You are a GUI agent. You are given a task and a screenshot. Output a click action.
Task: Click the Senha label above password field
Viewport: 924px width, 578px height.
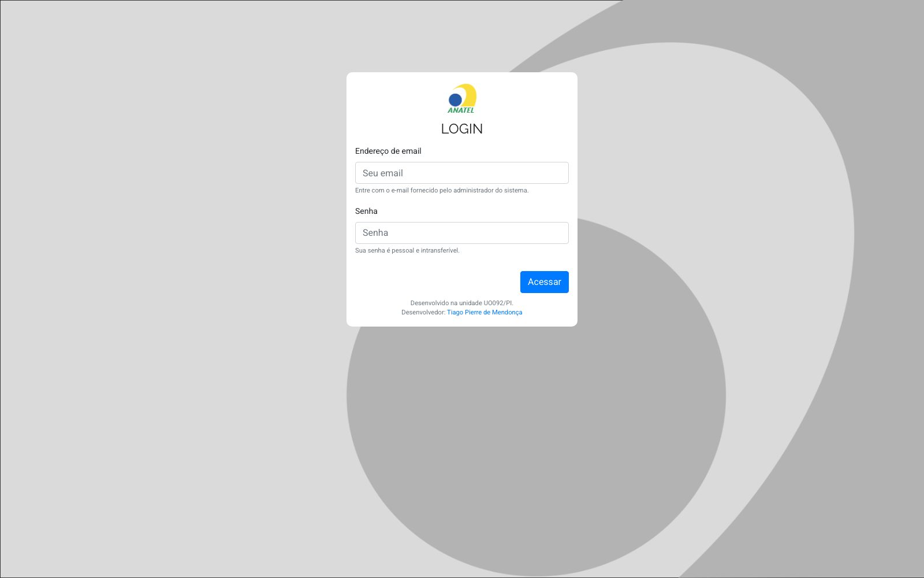point(366,211)
